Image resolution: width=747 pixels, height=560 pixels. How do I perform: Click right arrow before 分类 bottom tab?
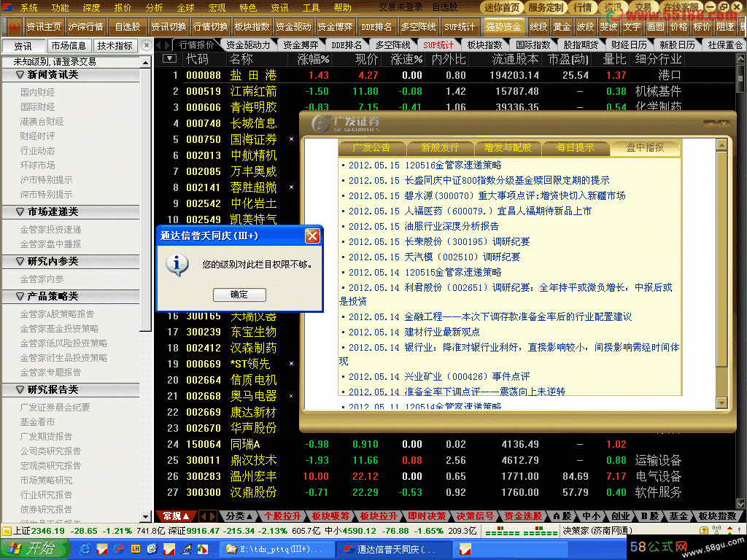212,516
